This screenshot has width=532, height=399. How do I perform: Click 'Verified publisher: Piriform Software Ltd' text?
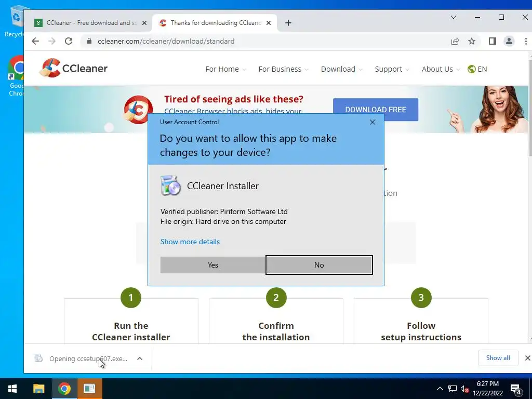pos(224,211)
